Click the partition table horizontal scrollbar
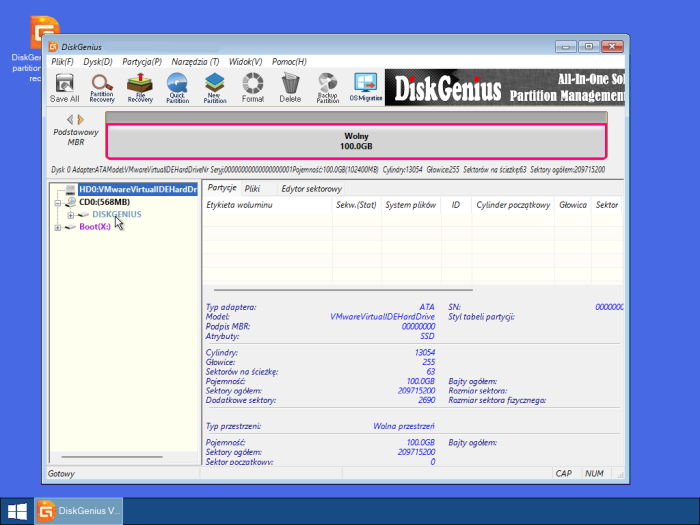Image resolution: width=700 pixels, height=525 pixels. tap(343, 290)
